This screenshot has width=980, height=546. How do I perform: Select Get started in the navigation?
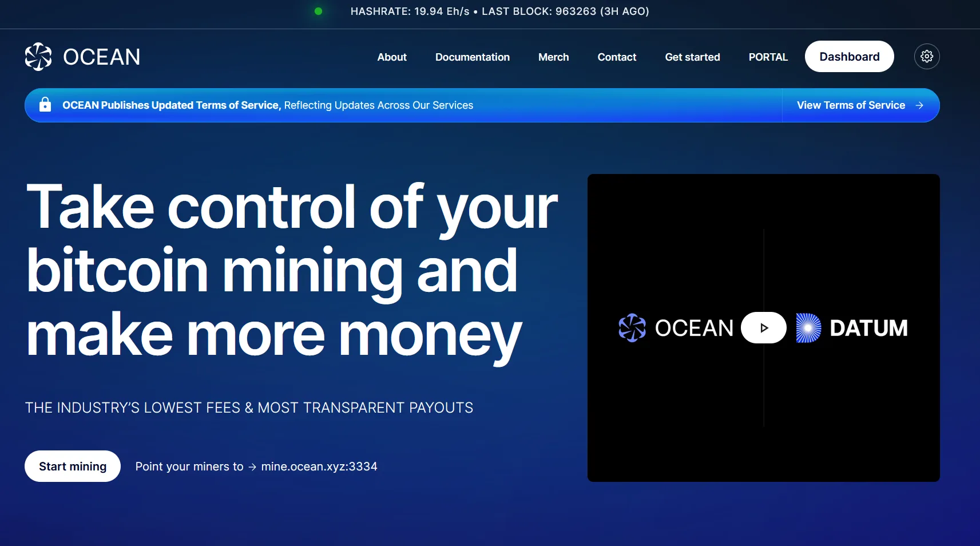coord(692,57)
